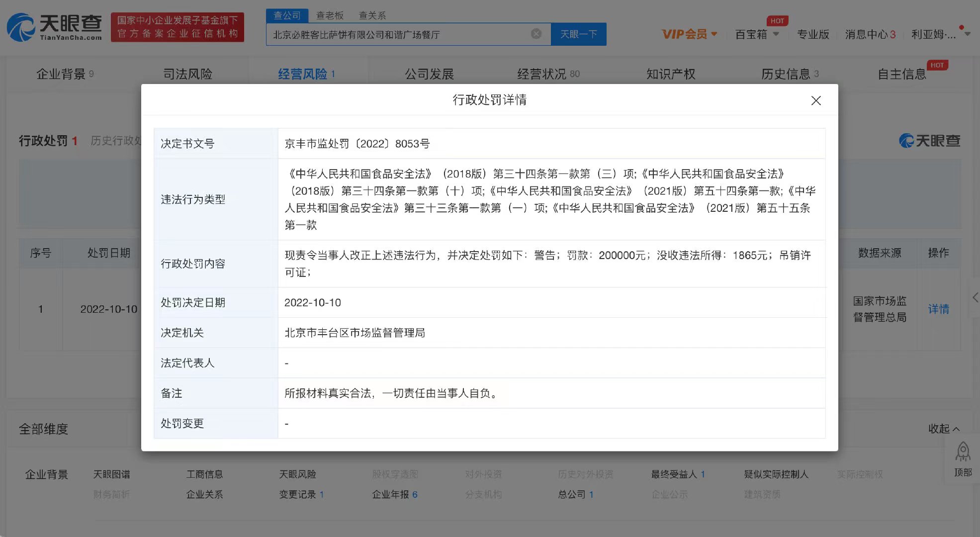Open 天眼风险 link
This screenshot has width=980, height=537.
297,474
